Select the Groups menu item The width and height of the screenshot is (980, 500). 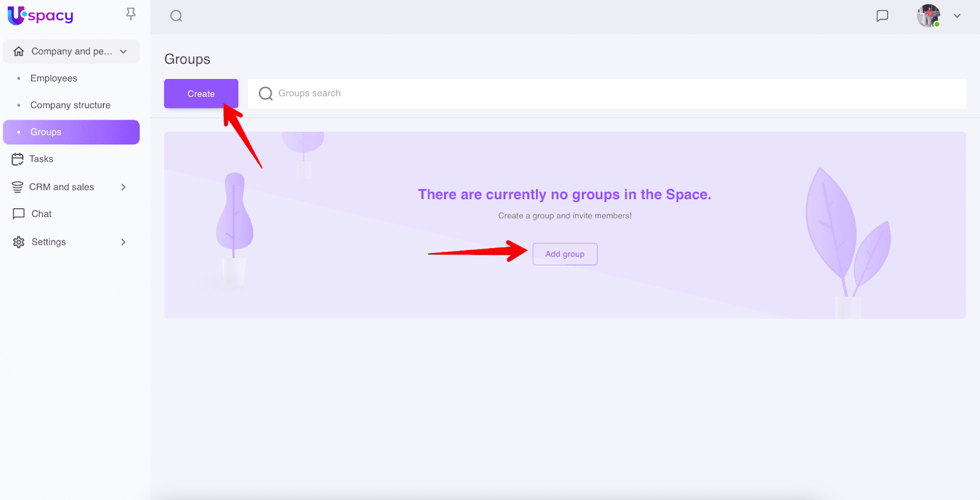pyautogui.click(x=71, y=132)
